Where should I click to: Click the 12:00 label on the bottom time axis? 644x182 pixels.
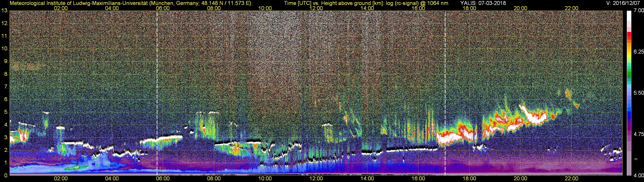(x=316, y=179)
